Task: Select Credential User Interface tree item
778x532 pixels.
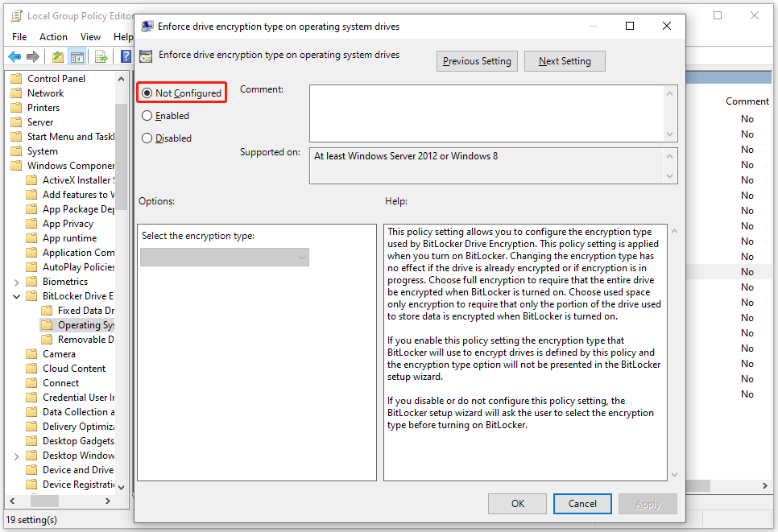Action: pos(79,398)
